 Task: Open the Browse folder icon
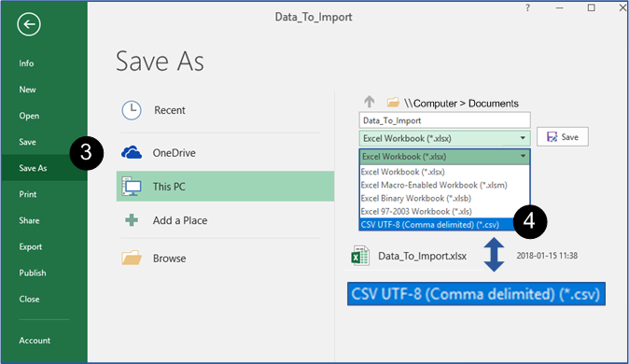click(132, 258)
